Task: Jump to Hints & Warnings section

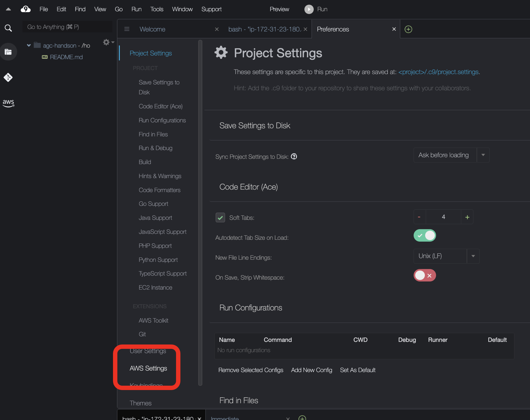Action: [x=160, y=176]
